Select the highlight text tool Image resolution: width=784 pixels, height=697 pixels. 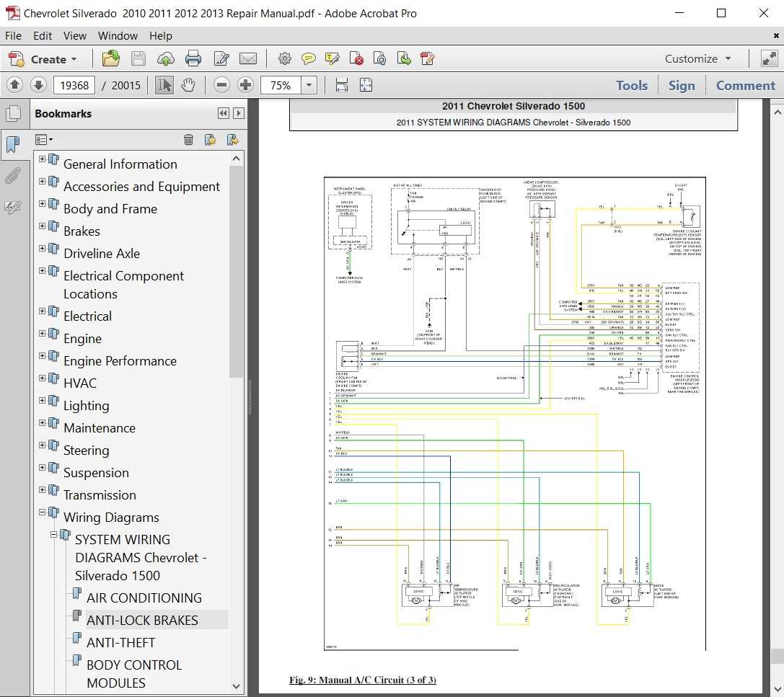[x=332, y=59]
